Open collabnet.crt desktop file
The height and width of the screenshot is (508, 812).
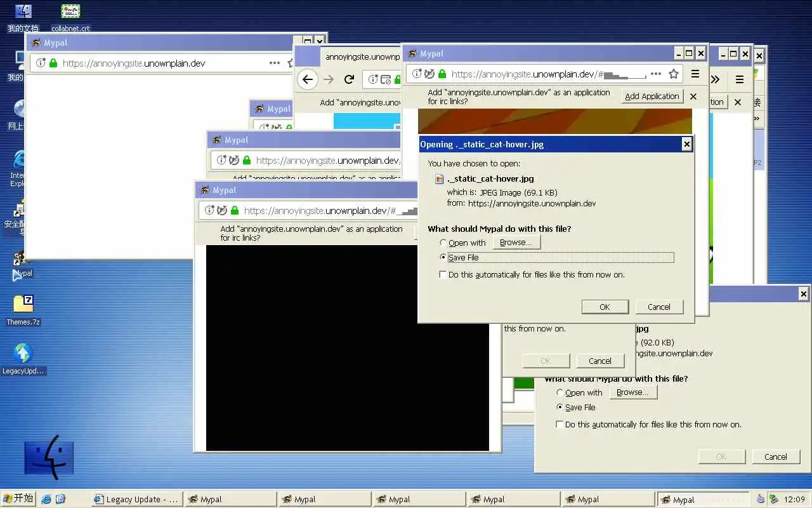[x=70, y=17]
